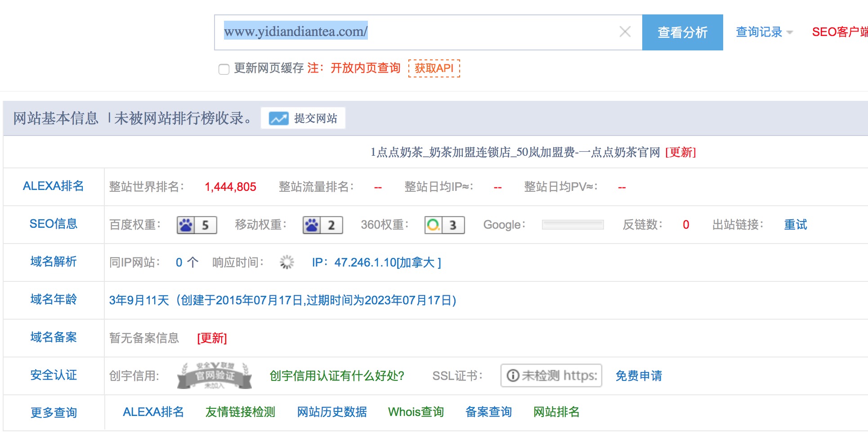Tick the 更新网页缓存 checkbox

(224, 69)
